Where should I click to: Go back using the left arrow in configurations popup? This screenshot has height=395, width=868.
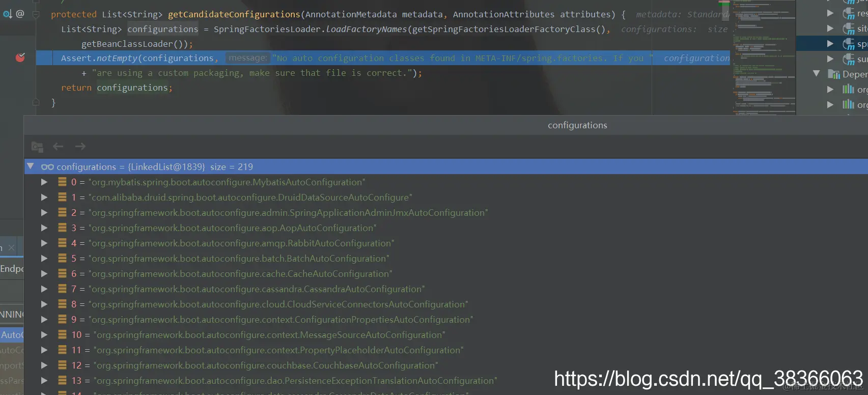coord(58,147)
